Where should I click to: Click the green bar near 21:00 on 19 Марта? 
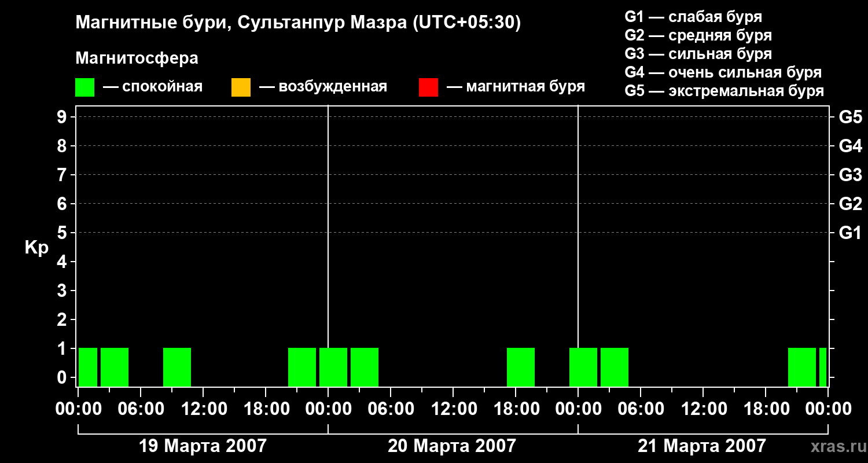(x=302, y=367)
